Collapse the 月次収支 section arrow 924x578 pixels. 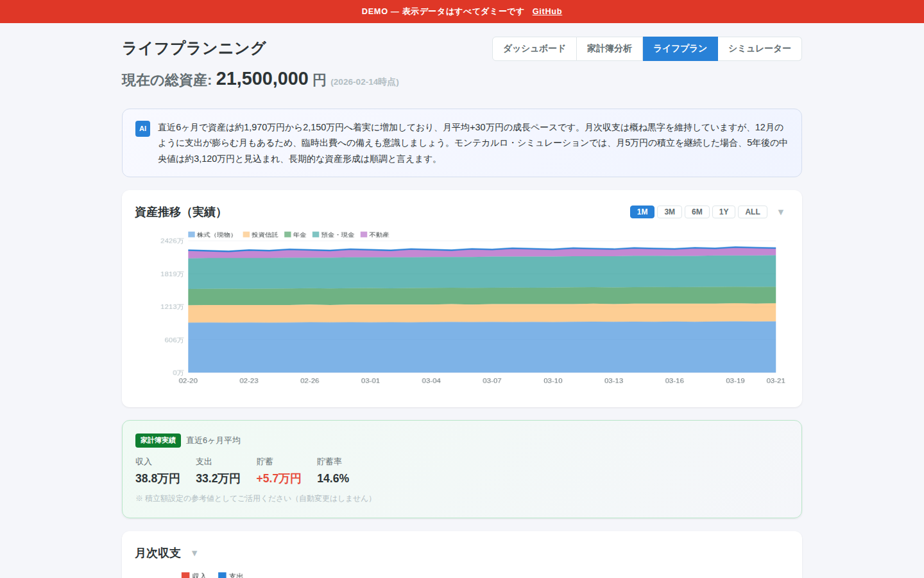(x=194, y=554)
